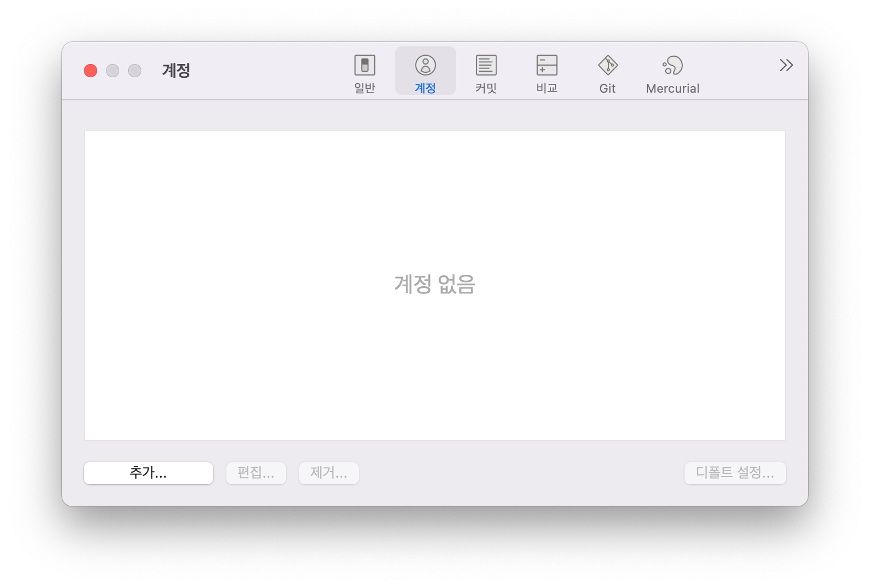
Task: Switch to the 커밋 (Commit) preferences
Action: tap(486, 73)
